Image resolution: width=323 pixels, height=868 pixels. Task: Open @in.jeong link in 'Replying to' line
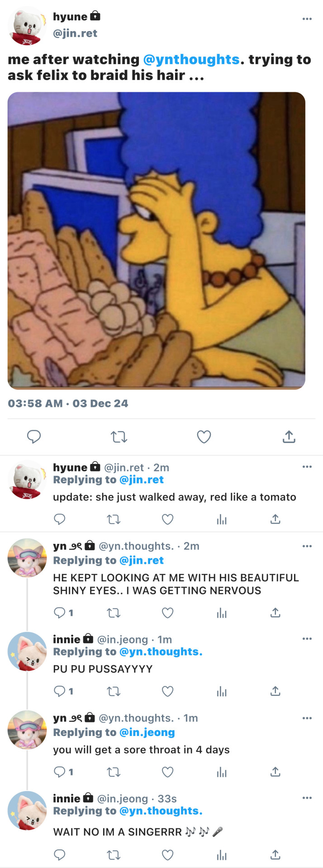click(x=147, y=732)
